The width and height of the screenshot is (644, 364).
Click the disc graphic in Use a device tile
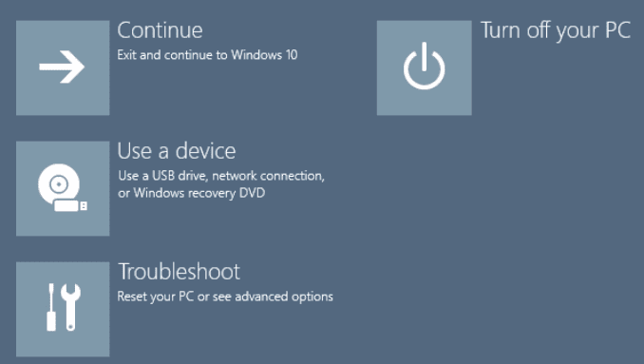59,184
